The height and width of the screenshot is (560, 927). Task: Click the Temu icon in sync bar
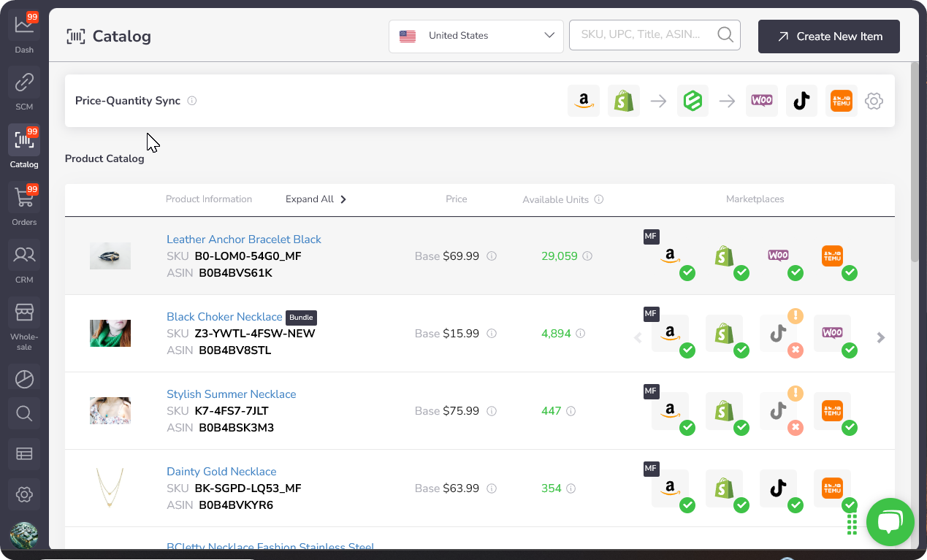click(x=841, y=101)
